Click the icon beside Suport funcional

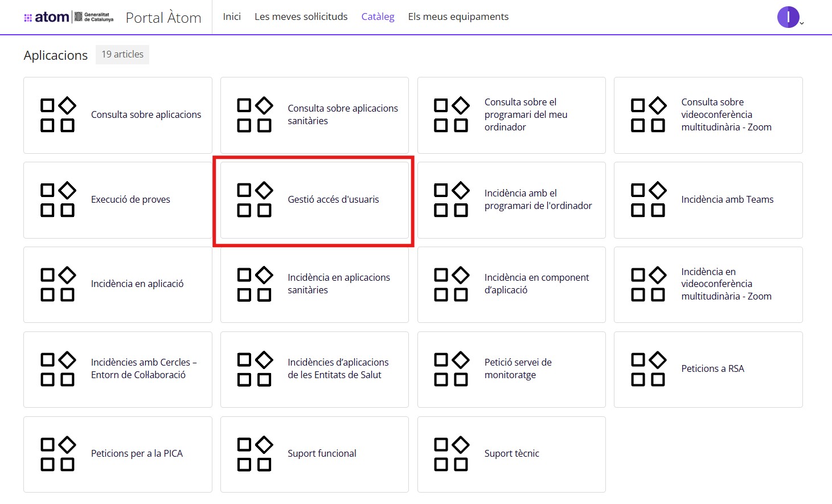point(255,454)
